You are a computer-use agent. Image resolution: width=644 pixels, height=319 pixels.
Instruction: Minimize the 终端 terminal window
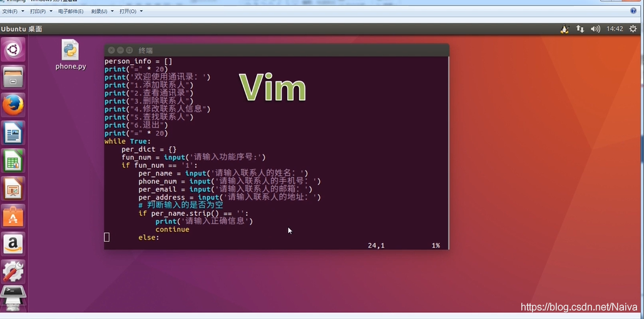[120, 50]
